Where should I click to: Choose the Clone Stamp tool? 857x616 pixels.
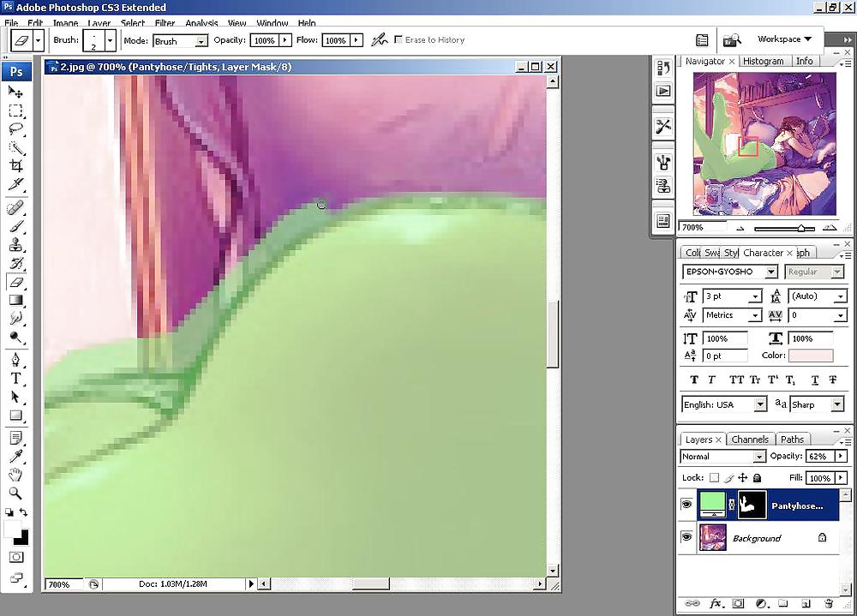point(15,245)
